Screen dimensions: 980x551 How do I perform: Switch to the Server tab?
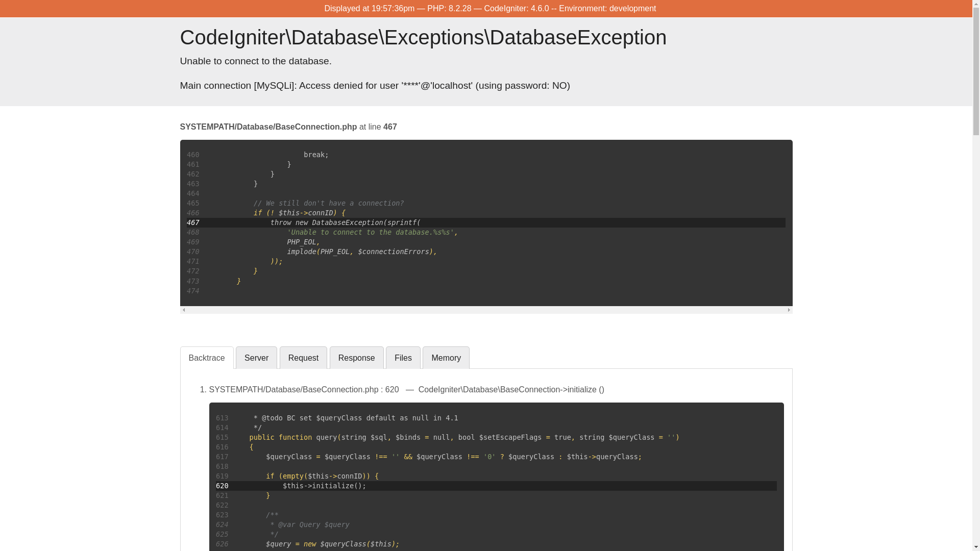(256, 358)
